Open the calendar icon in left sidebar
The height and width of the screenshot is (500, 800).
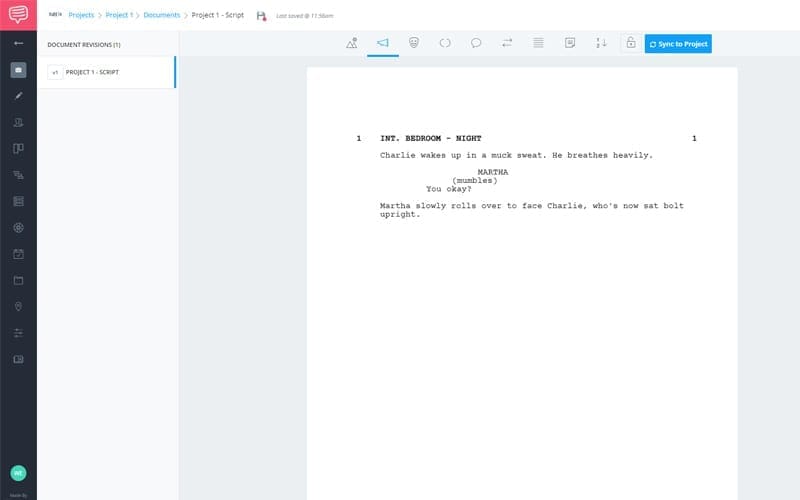18,254
